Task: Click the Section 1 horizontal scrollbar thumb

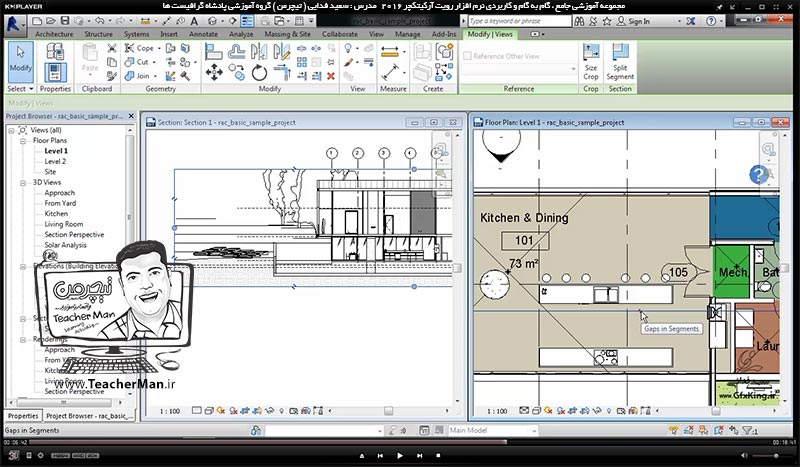Action: click(388, 411)
